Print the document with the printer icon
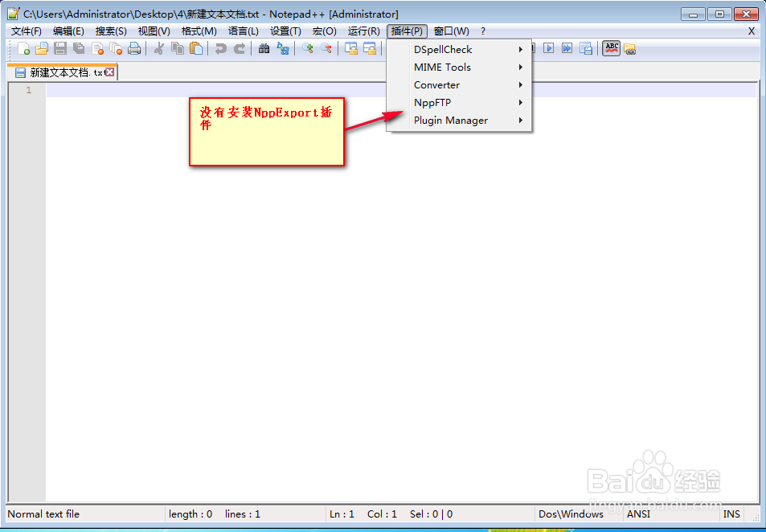Screen dimensions: 766x532 (134, 48)
